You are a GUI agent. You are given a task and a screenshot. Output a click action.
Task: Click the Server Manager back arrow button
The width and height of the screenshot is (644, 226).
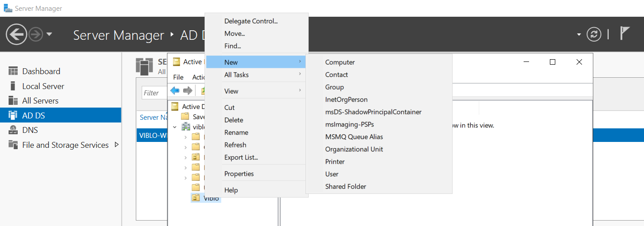click(x=16, y=34)
